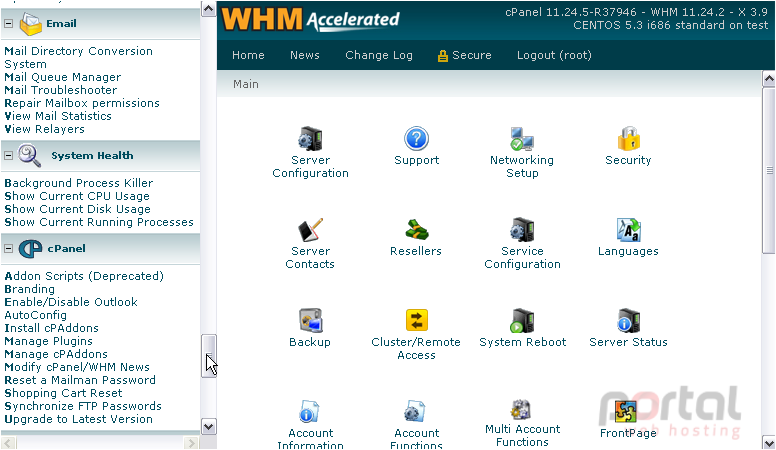
Task: Open Addon Scripts (Deprecated)
Action: (84, 276)
